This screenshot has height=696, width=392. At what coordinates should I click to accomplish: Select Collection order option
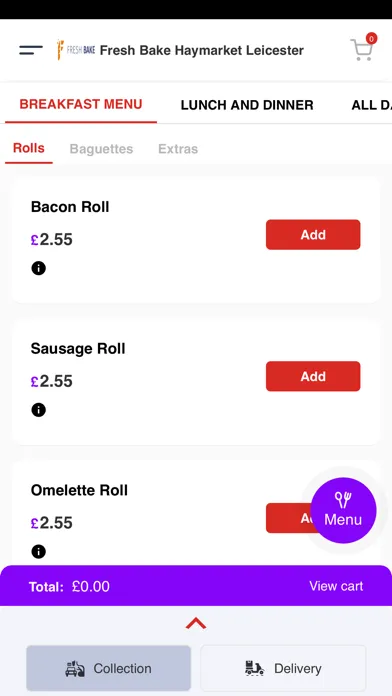(x=108, y=668)
